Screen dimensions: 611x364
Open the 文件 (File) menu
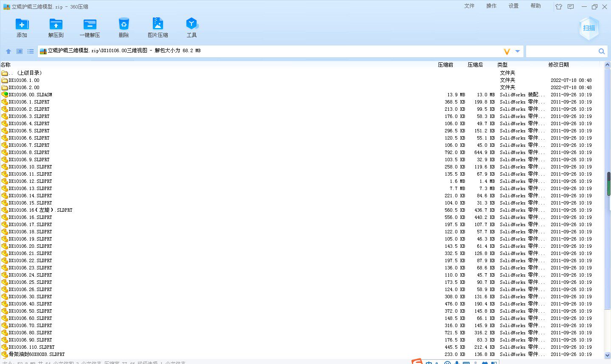point(469,6)
